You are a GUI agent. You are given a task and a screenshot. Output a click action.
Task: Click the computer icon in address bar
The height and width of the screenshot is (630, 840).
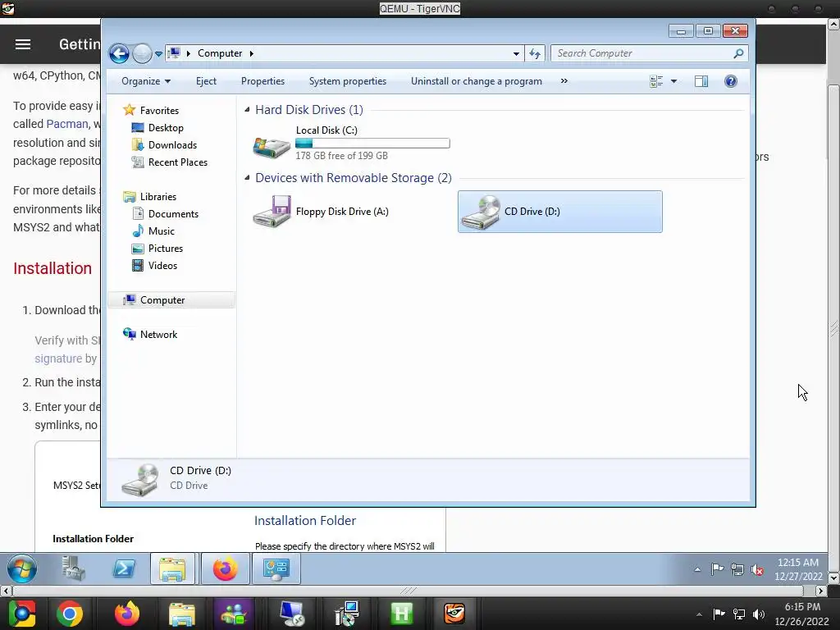click(174, 53)
